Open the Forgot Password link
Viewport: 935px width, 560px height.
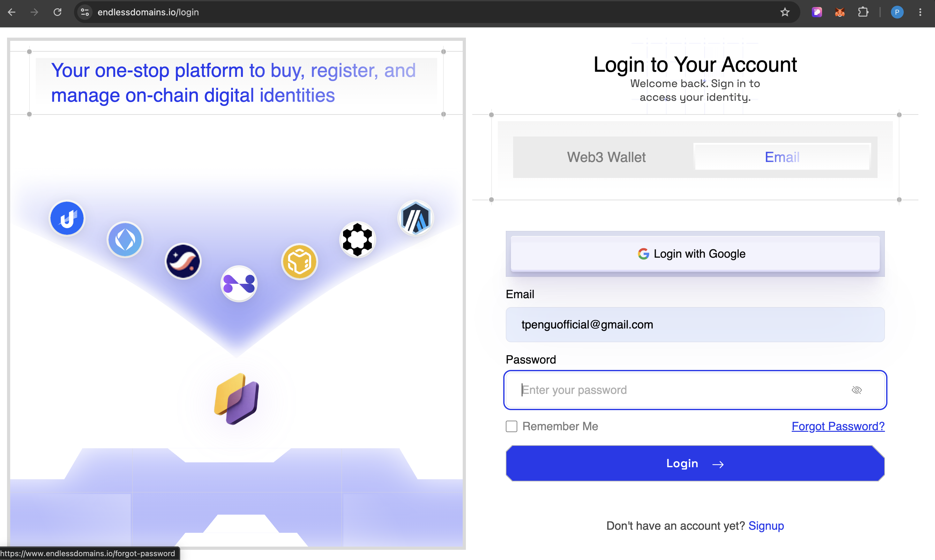click(838, 426)
